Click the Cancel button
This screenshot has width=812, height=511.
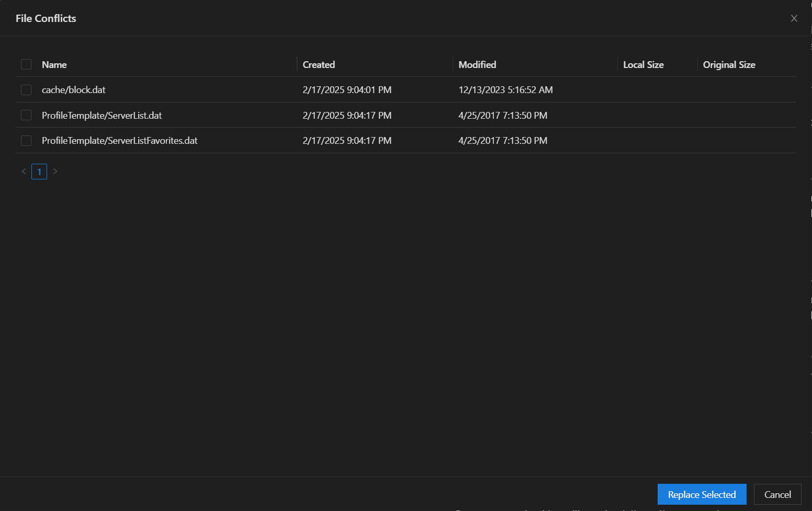point(777,494)
